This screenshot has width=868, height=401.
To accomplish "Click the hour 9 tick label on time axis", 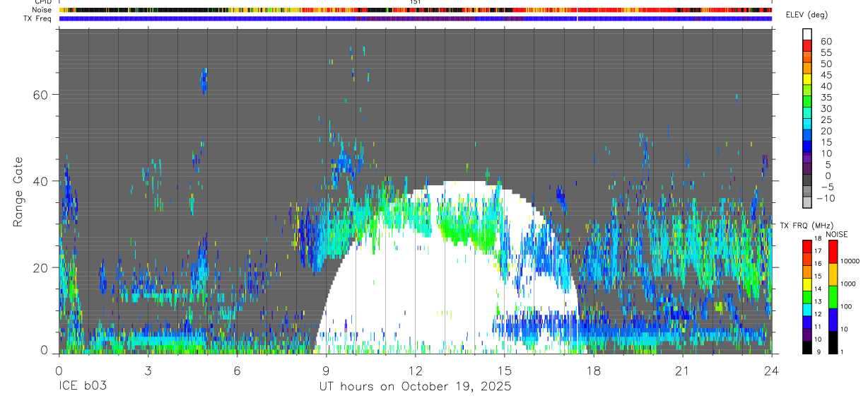I will click(326, 371).
